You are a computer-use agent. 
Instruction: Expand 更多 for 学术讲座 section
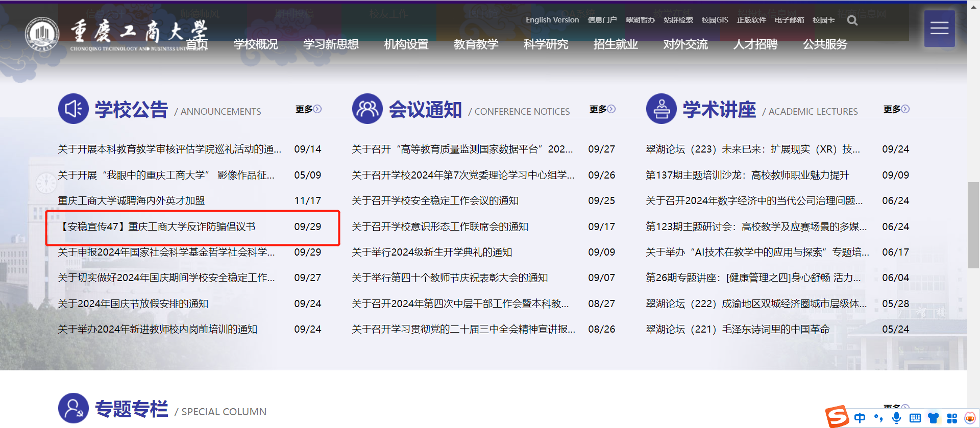(896, 109)
